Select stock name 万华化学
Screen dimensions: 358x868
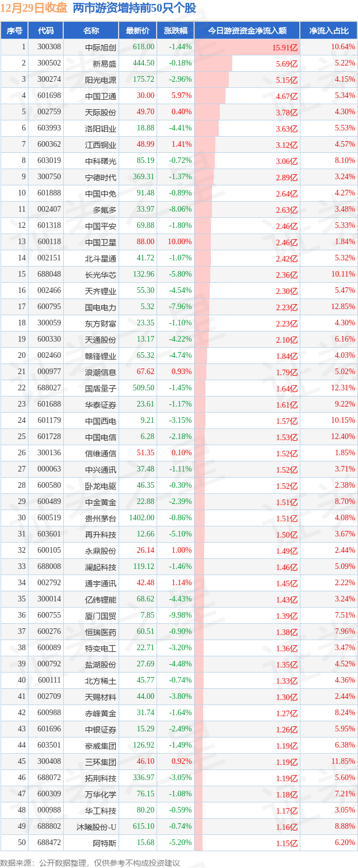pyautogui.click(x=101, y=794)
